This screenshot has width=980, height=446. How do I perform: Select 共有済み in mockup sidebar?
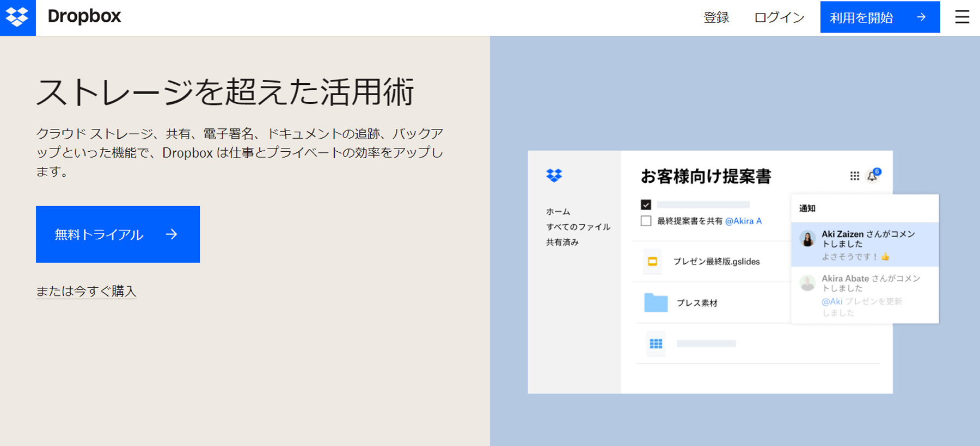click(x=562, y=242)
